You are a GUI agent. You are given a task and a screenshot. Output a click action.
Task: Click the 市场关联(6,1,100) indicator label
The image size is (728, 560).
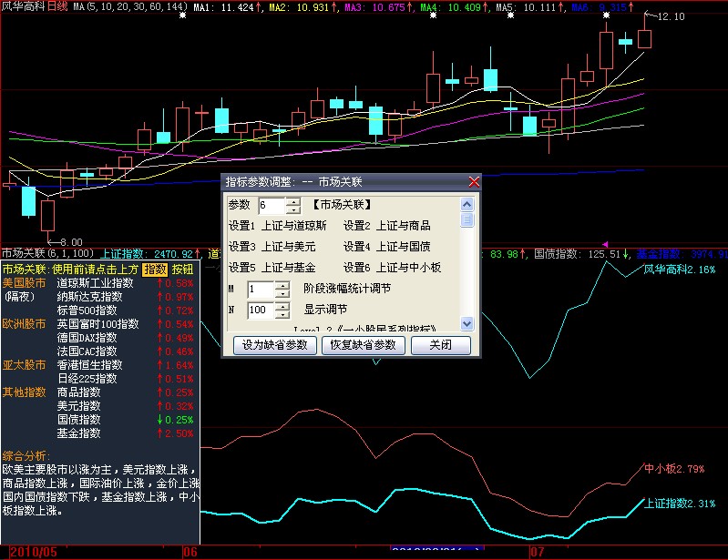point(47,253)
